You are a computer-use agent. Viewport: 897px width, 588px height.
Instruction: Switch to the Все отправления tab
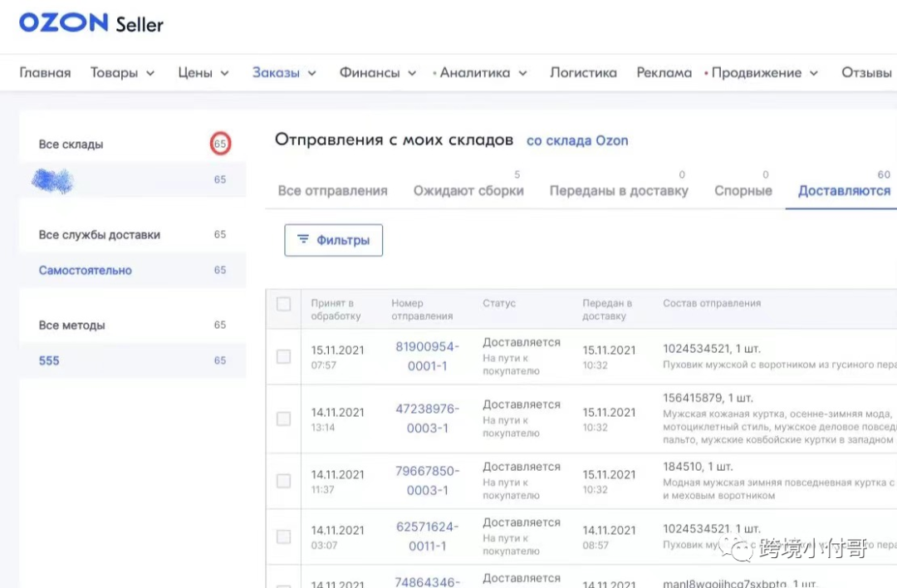click(332, 191)
